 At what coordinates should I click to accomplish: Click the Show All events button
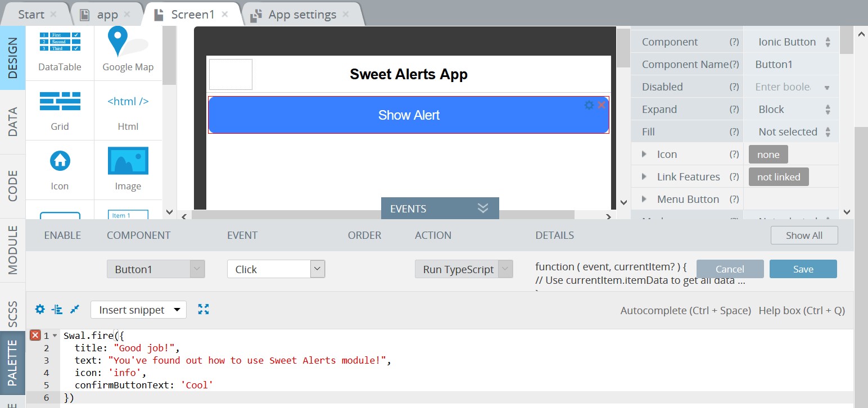coord(804,235)
